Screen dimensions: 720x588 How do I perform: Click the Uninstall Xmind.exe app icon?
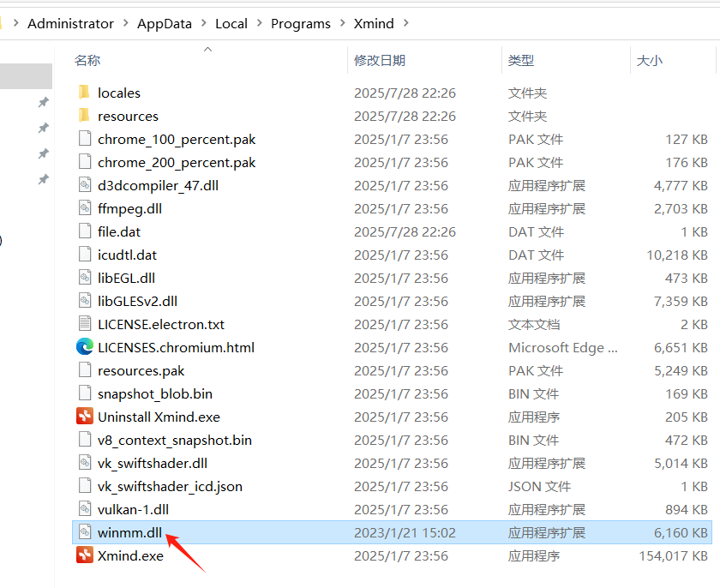[85, 417]
